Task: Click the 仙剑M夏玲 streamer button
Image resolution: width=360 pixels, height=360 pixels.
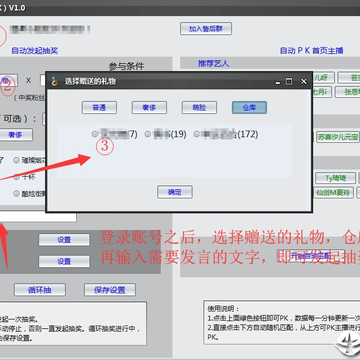Action: (x=333, y=193)
